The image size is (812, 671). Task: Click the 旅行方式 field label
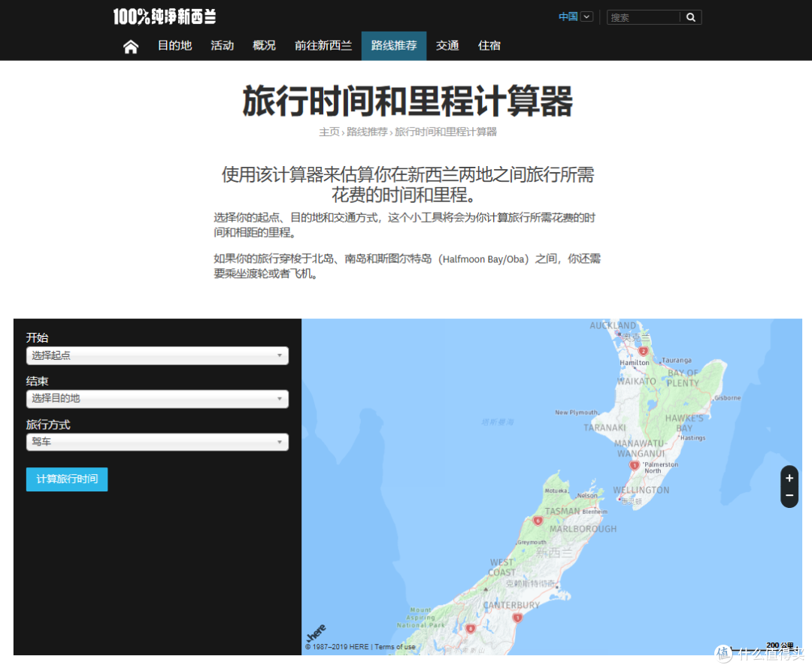(x=48, y=425)
